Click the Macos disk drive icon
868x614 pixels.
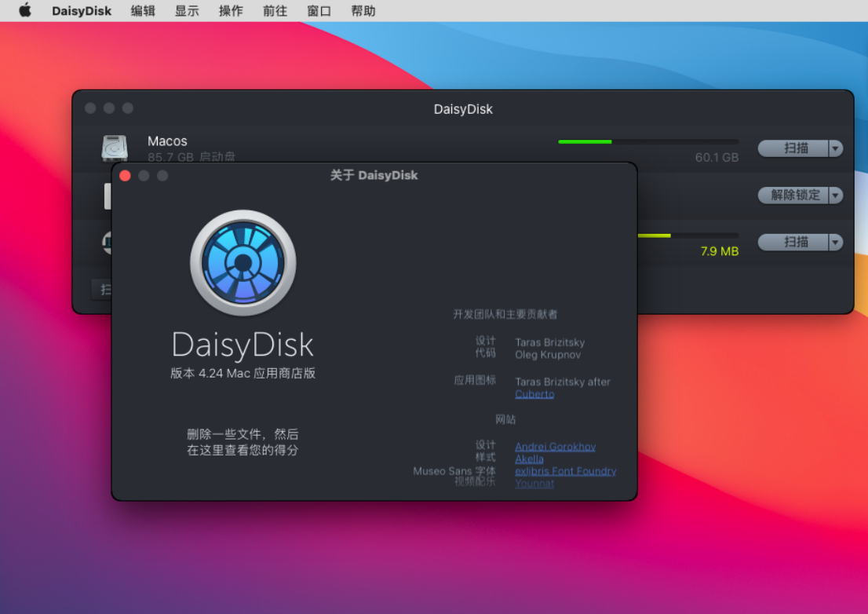point(115,148)
